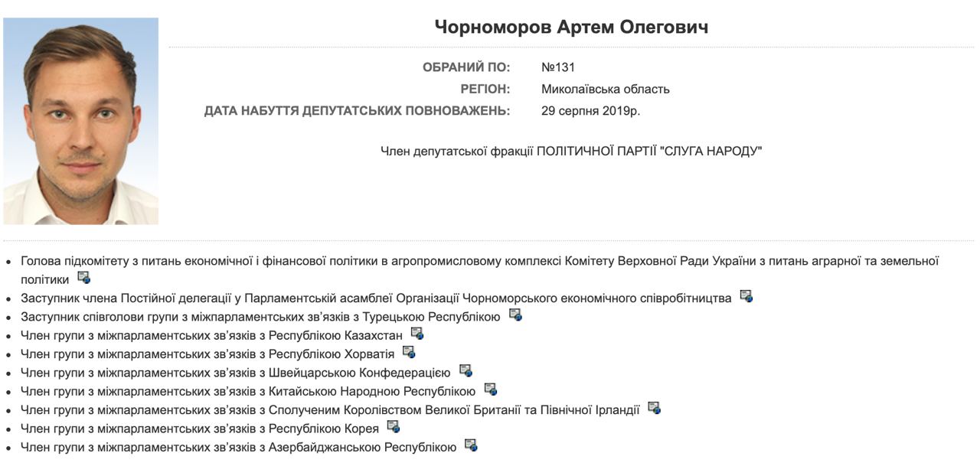Click the icon next to Республікою Корея

394,427
